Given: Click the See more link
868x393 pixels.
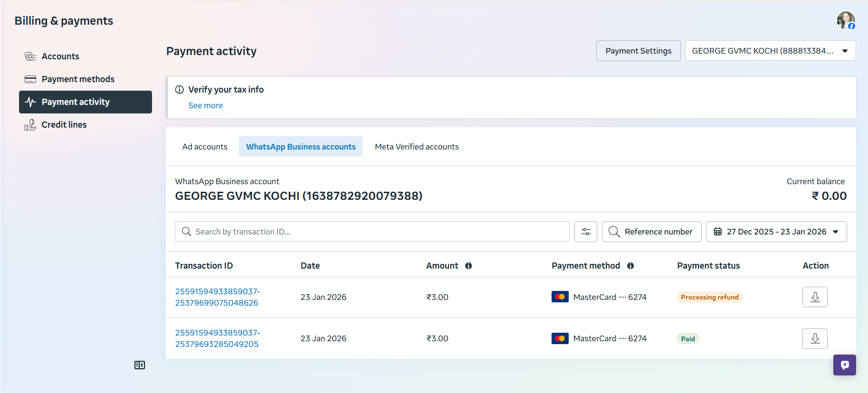Looking at the screenshot, I should point(205,105).
